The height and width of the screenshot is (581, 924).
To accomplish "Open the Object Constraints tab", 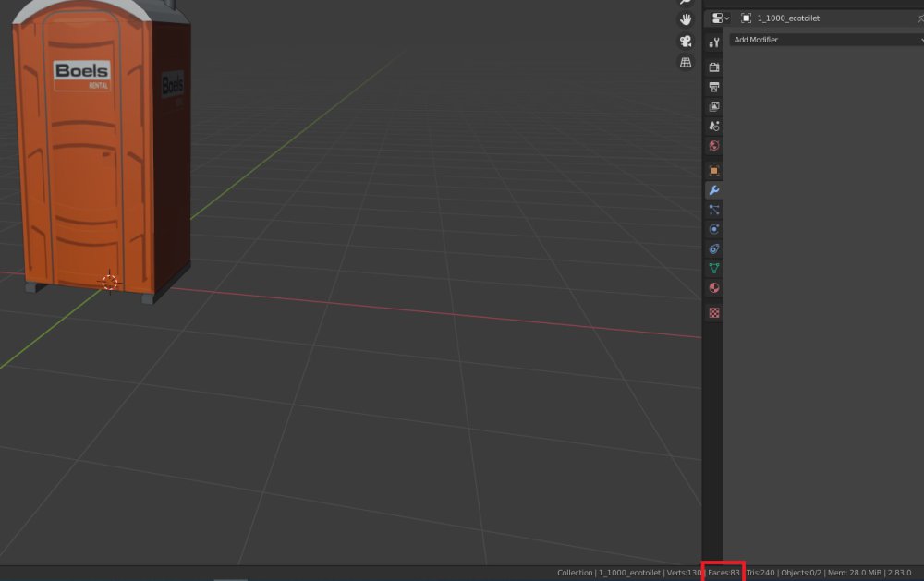I will 714,248.
